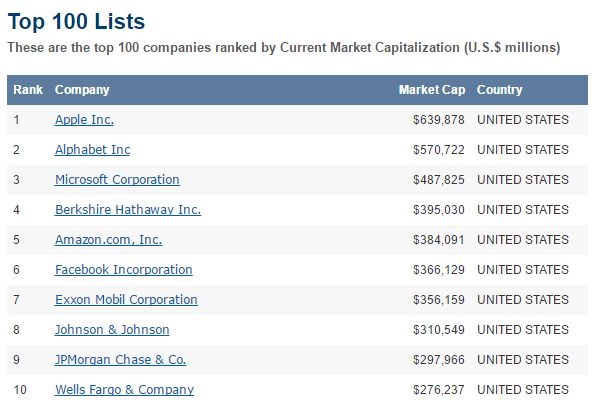Click Amazon's $384,091 market cap value
The image size is (595, 403).
click(439, 240)
